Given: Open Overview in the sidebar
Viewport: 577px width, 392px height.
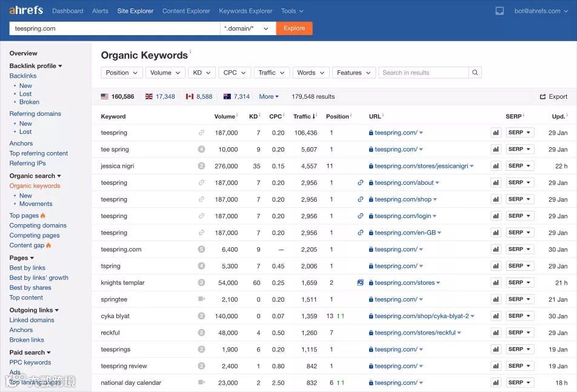Looking at the screenshot, I should point(23,53).
